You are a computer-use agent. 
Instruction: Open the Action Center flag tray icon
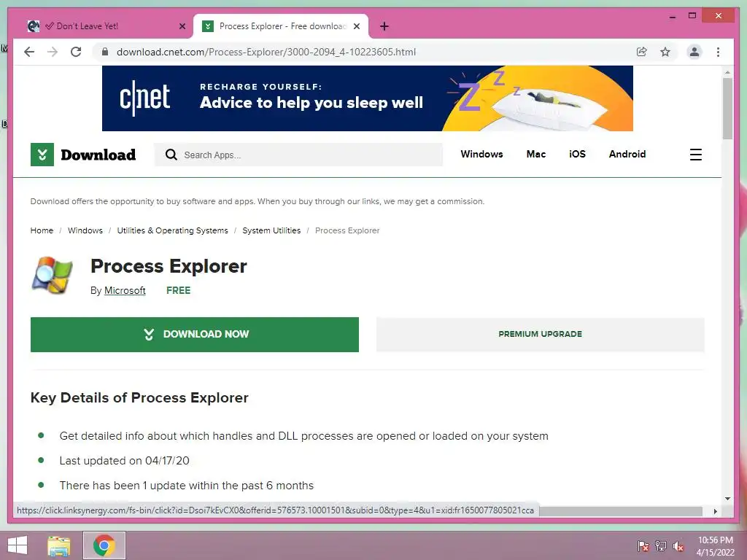(643, 545)
